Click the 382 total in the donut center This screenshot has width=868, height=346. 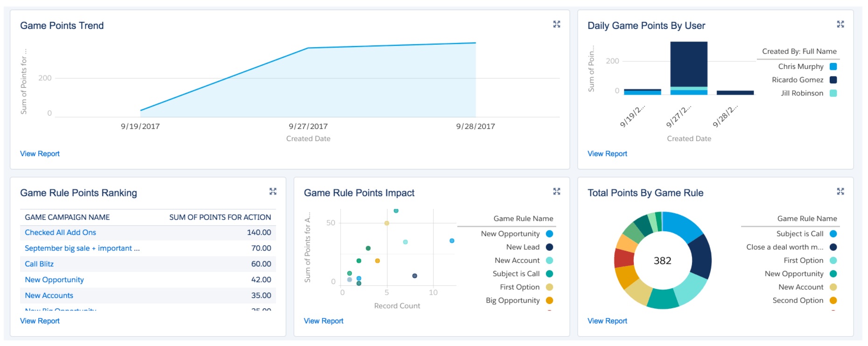click(x=662, y=261)
